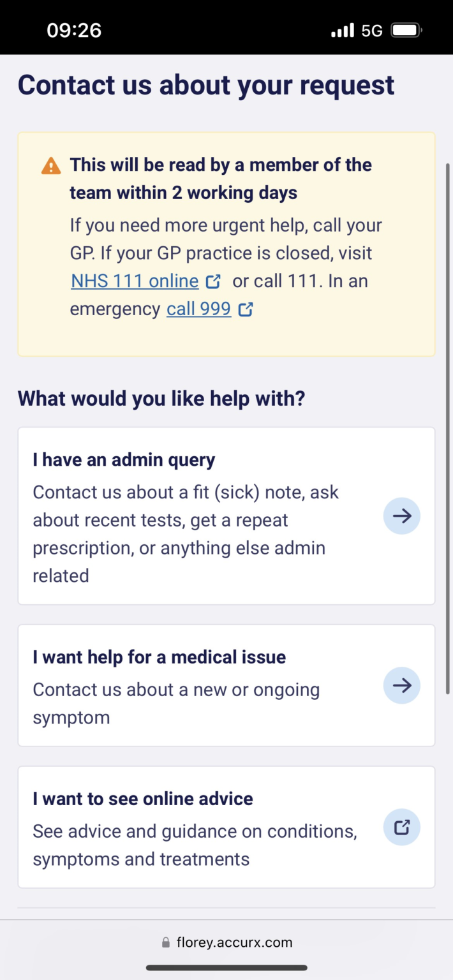453x980 pixels.
Task: Tap the 09:26 clock in the status bar
Action: (74, 29)
